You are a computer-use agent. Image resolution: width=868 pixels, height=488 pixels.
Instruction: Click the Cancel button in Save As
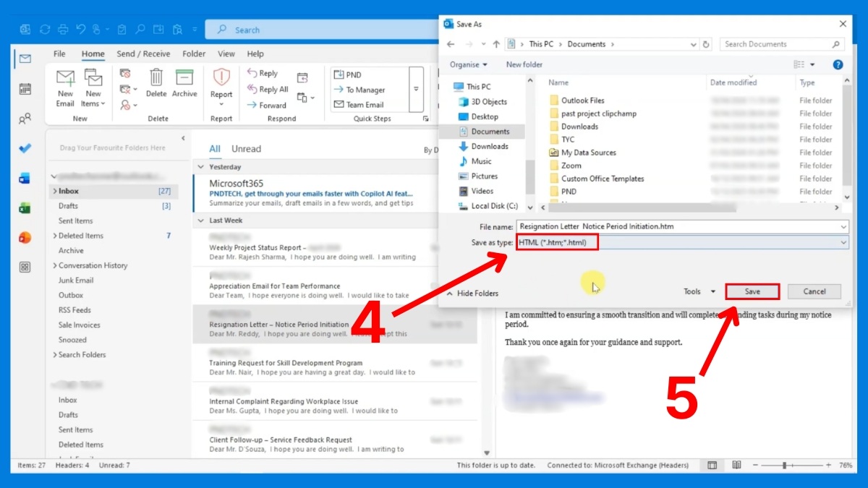point(814,291)
